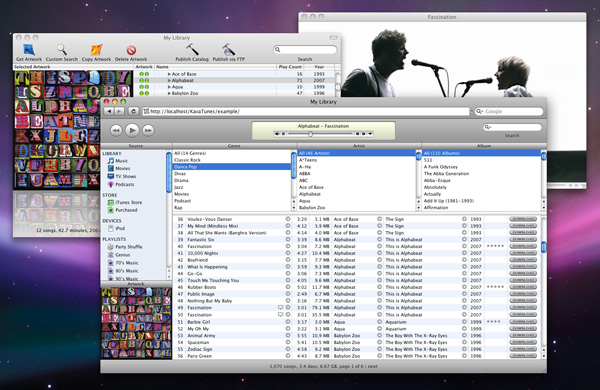The height and width of the screenshot is (390, 600).
Task: Download the song Barbie Girl
Action: click(523, 321)
